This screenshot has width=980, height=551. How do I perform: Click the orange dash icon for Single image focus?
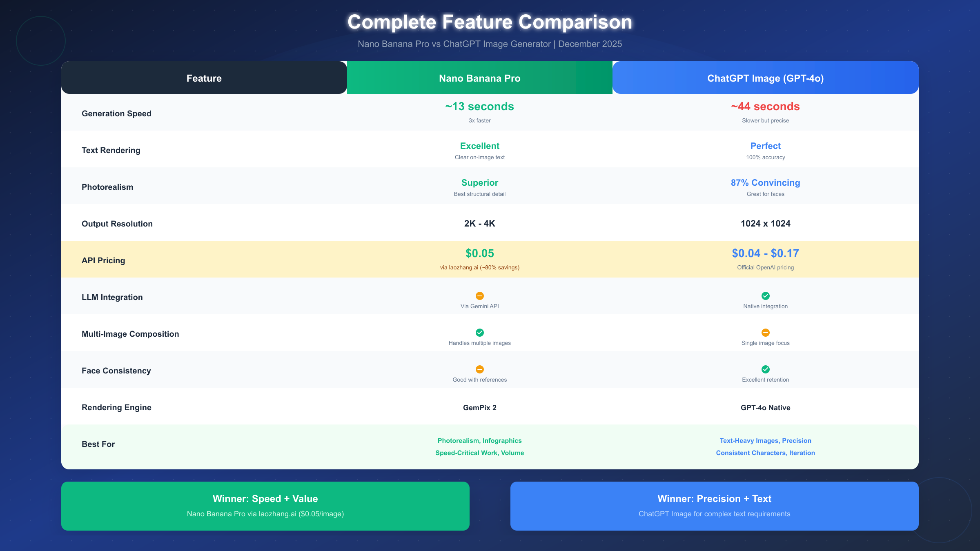pos(765,332)
